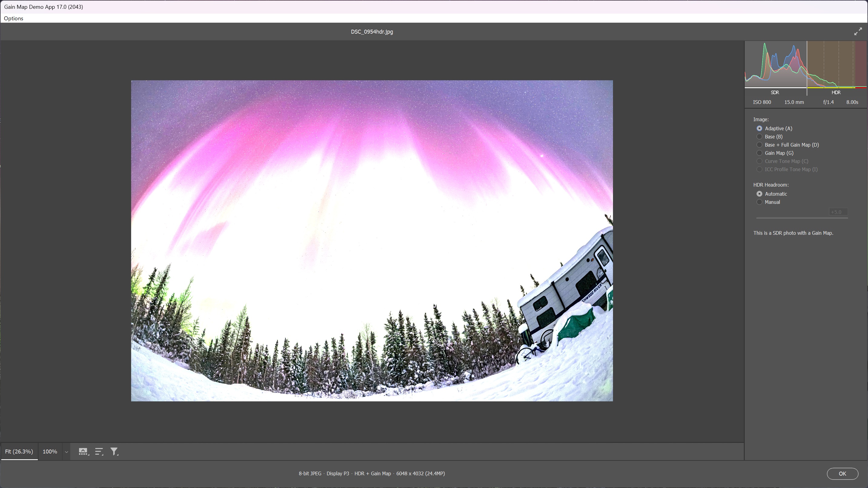Set HDR Headroom to Manual

[760, 202]
